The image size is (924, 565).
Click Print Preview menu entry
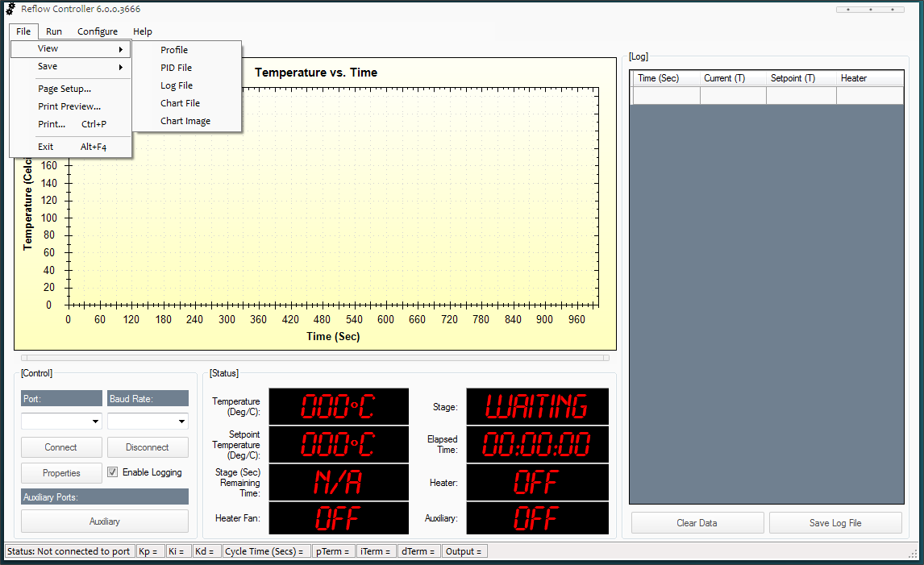[69, 106]
